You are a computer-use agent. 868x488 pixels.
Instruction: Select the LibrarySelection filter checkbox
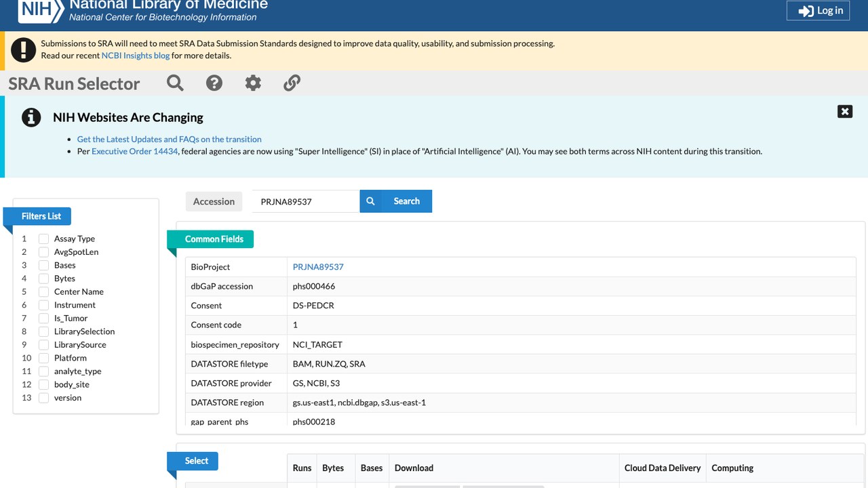click(43, 331)
